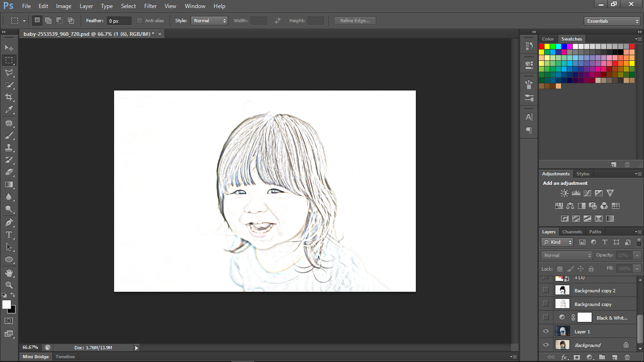Open the Filter menu
Screen dimensions: 644x362
click(x=150, y=6)
